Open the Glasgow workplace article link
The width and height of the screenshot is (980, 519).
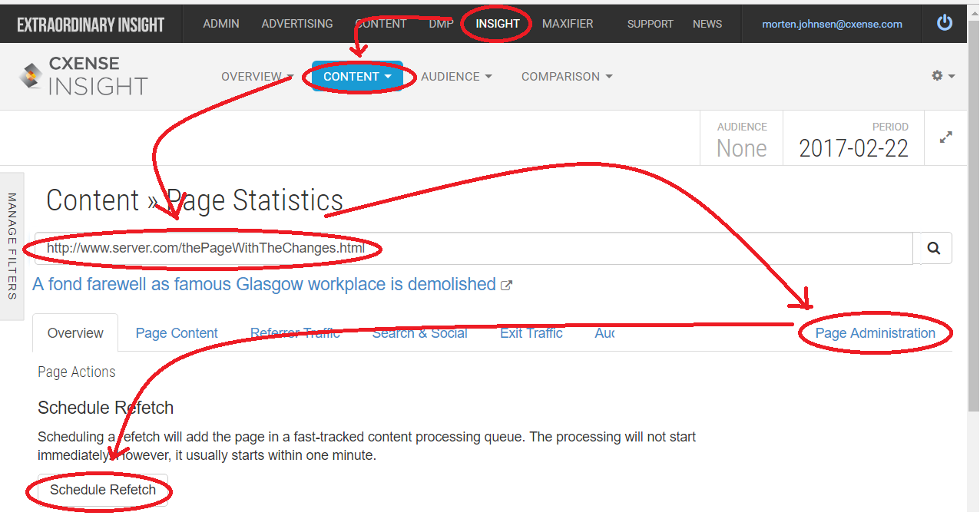click(x=264, y=284)
